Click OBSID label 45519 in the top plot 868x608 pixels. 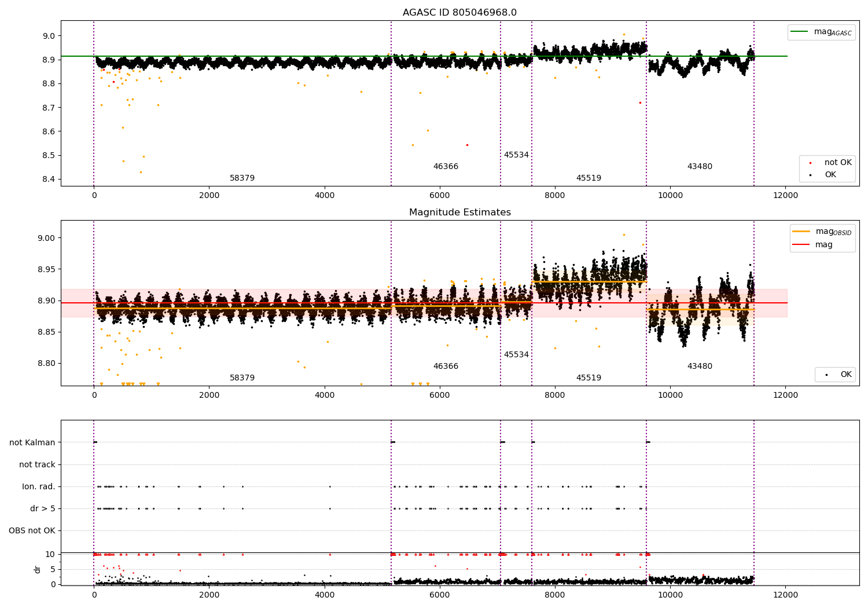(589, 178)
